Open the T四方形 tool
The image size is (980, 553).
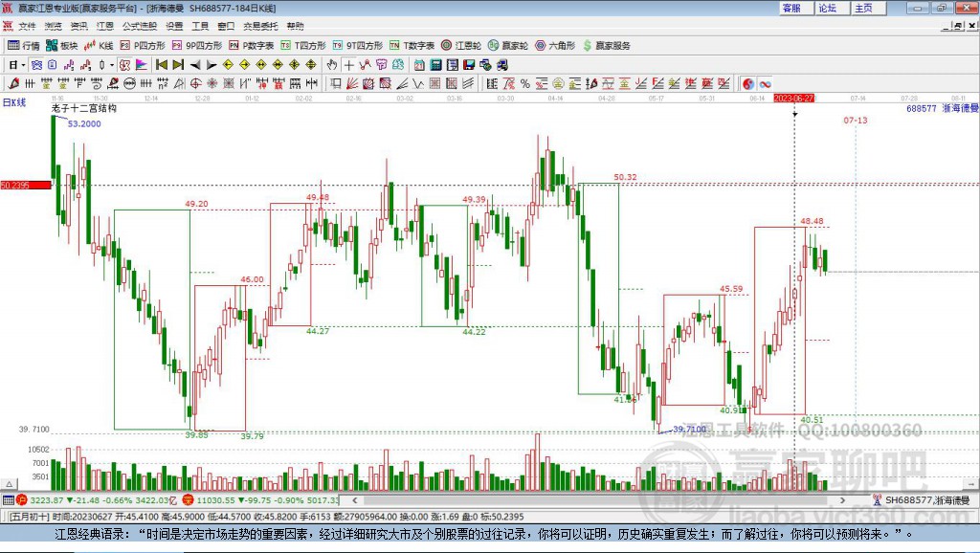point(303,46)
